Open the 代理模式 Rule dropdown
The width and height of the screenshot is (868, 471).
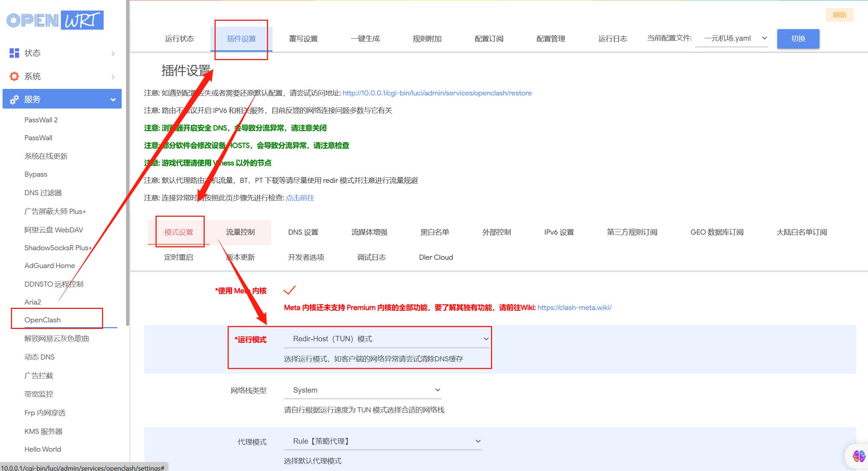tap(382, 441)
